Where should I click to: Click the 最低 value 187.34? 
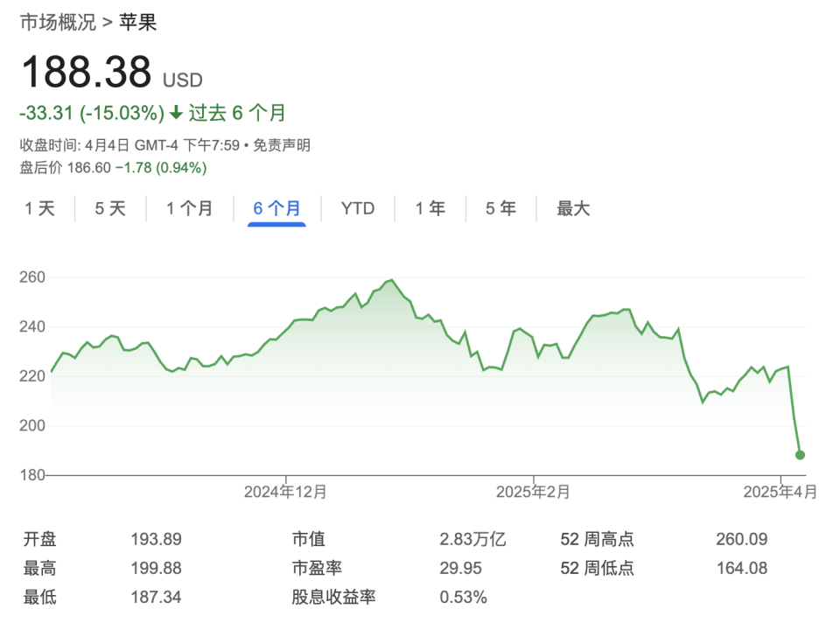coord(156,597)
